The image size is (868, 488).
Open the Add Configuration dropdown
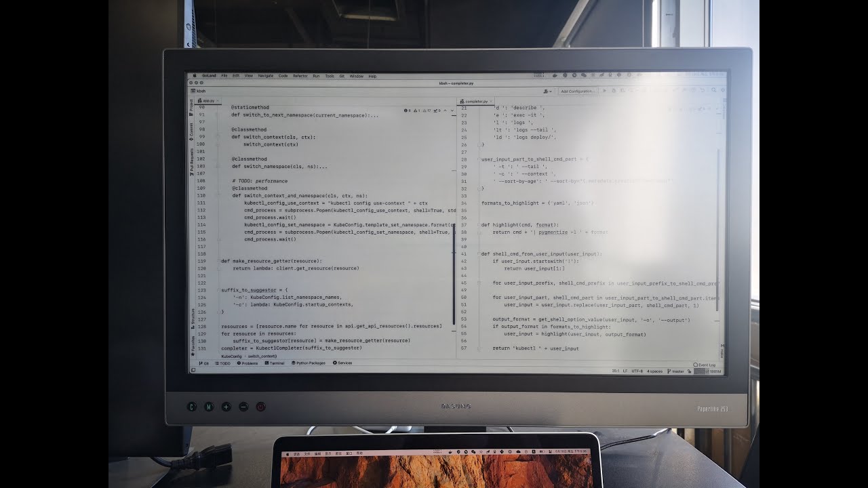pos(578,91)
